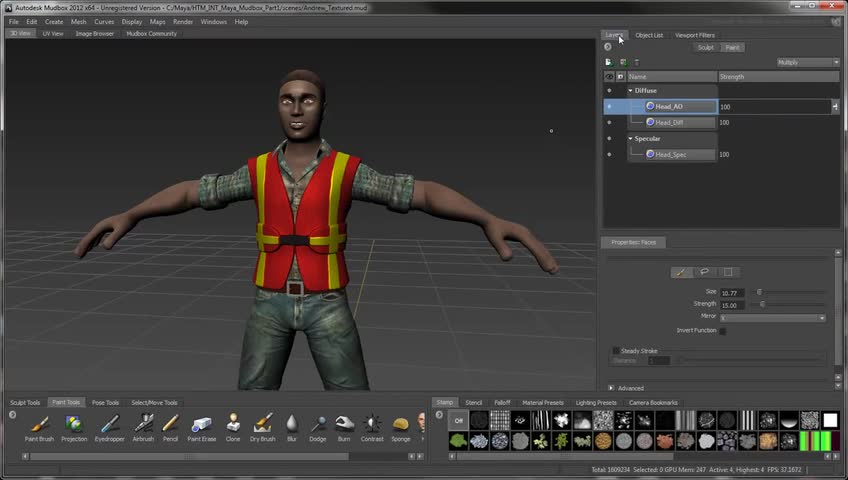Open the Mirror axis dropdown

point(772,318)
